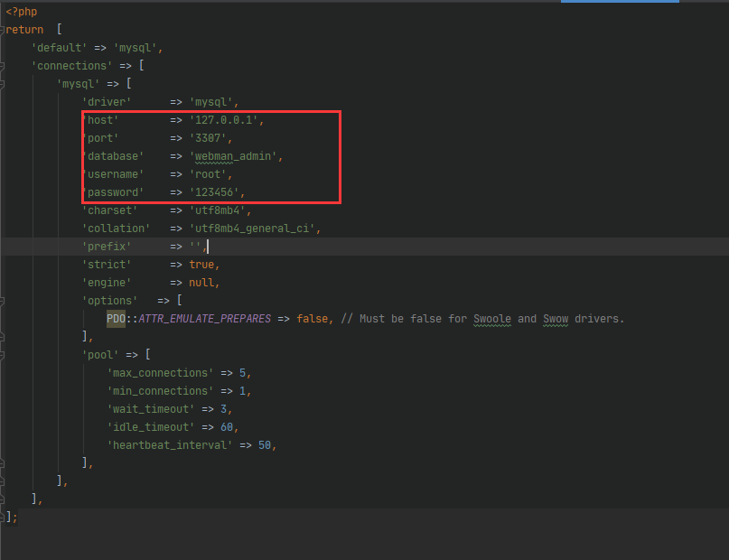
Task: Click the 'password' key
Action: pyautogui.click(x=113, y=192)
